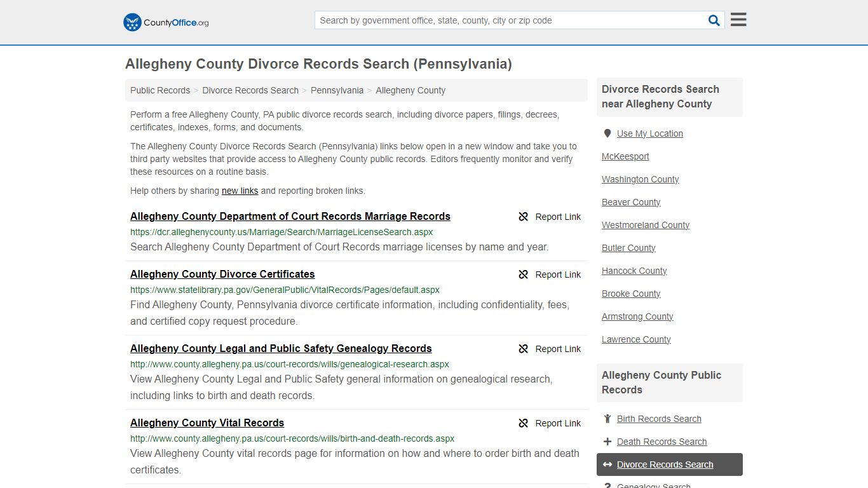Viewport: 868px width, 488px height.
Task: Open Lawrence County link
Action: (636, 339)
